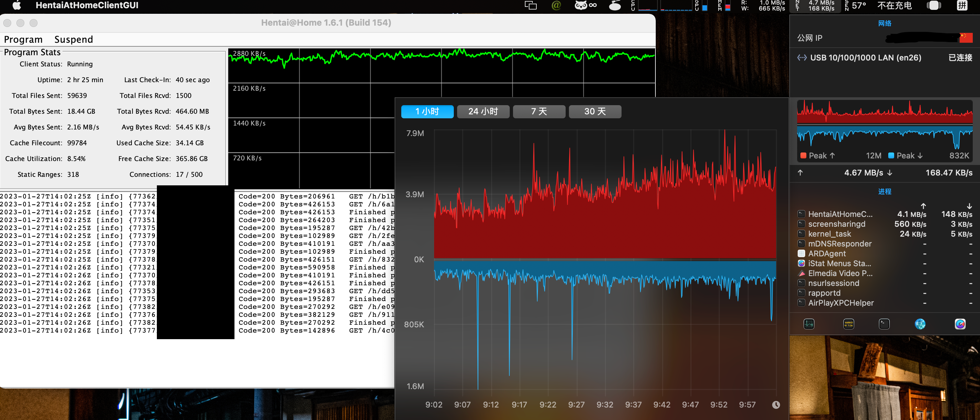Click the history clock icon below chart
Viewport: 980px width, 420px height.
[x=776, y=405]
